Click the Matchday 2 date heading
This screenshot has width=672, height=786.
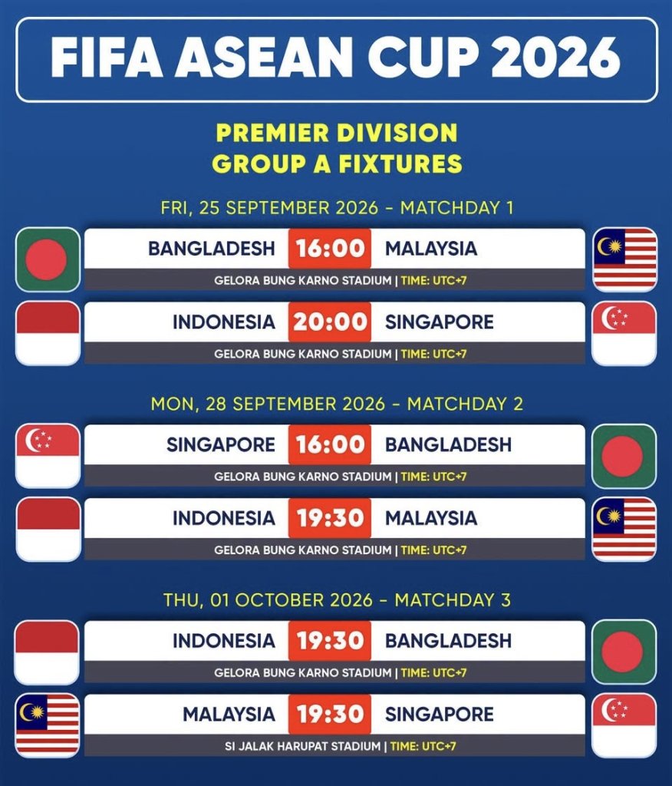(337, 404)
